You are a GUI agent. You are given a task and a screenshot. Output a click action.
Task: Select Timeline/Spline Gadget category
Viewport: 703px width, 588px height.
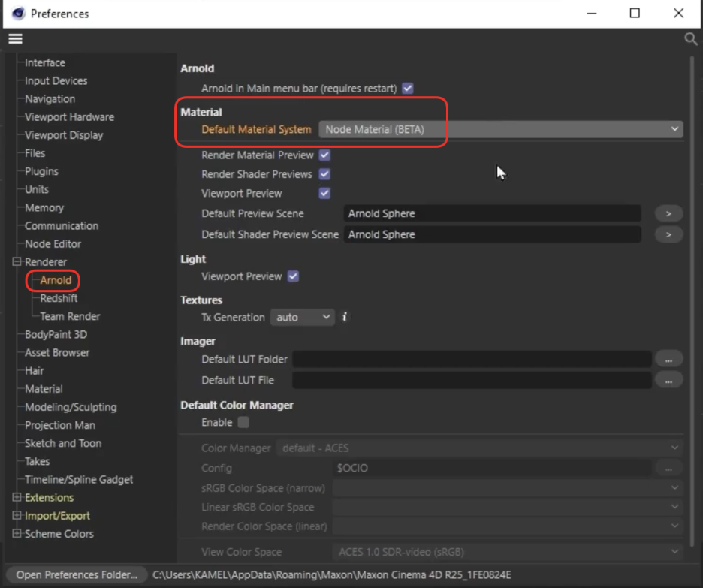79,480
